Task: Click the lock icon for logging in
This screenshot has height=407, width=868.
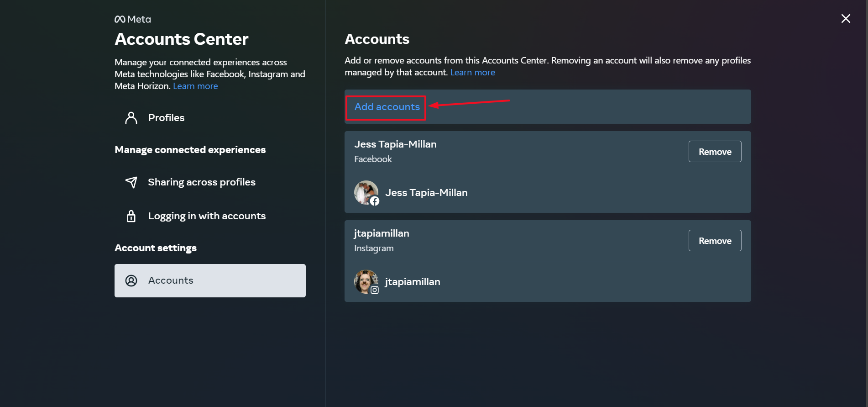Action: (131, 216)
